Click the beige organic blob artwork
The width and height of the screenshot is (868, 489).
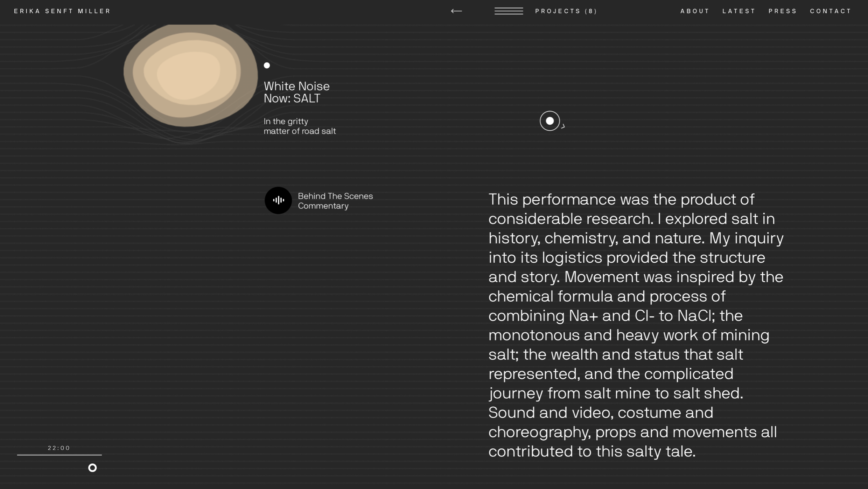click(190, 75)
